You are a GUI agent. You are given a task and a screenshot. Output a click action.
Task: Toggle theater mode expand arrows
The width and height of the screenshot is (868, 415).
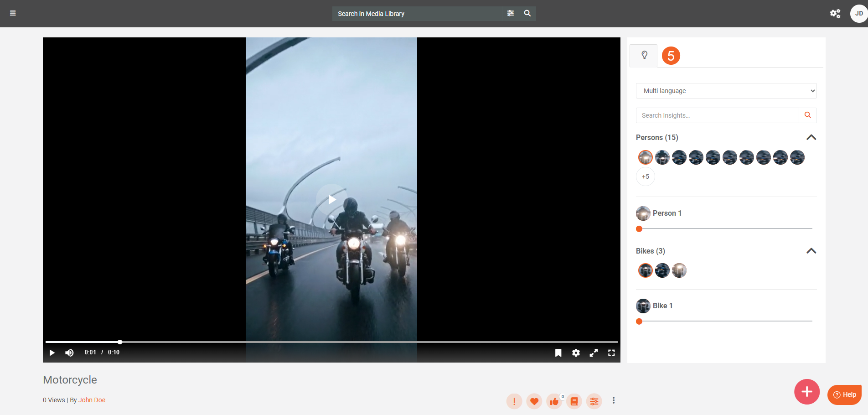point(594,353)
